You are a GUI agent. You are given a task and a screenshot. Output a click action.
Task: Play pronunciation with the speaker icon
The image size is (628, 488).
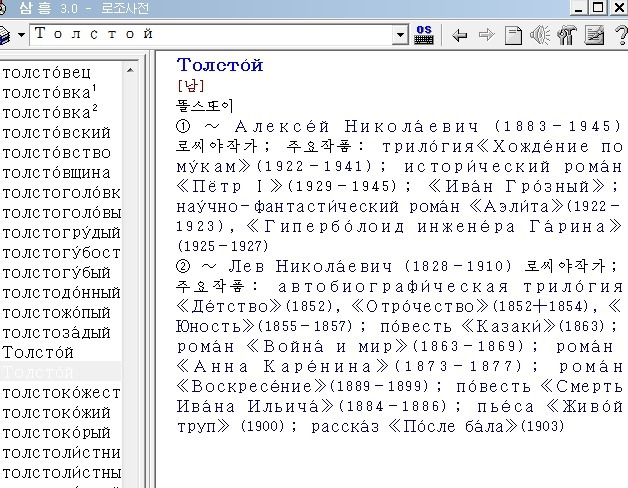[x=540, y=35]
